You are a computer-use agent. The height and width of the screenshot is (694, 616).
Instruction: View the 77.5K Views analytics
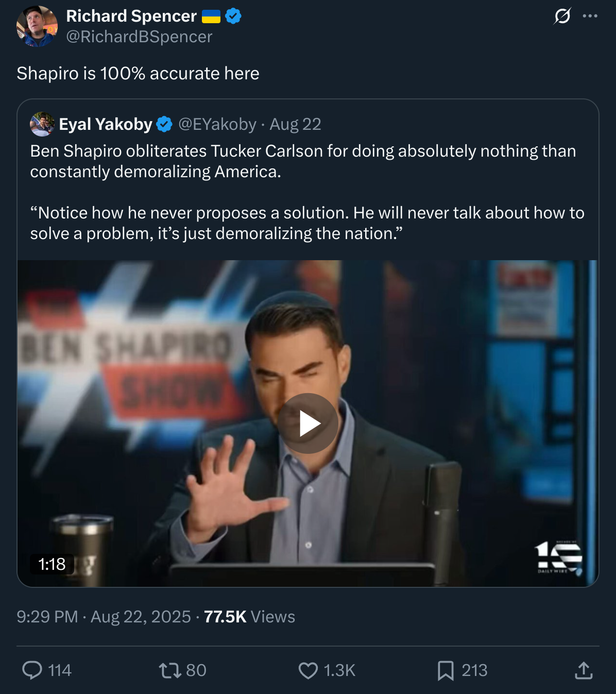[x=249, y=617]
